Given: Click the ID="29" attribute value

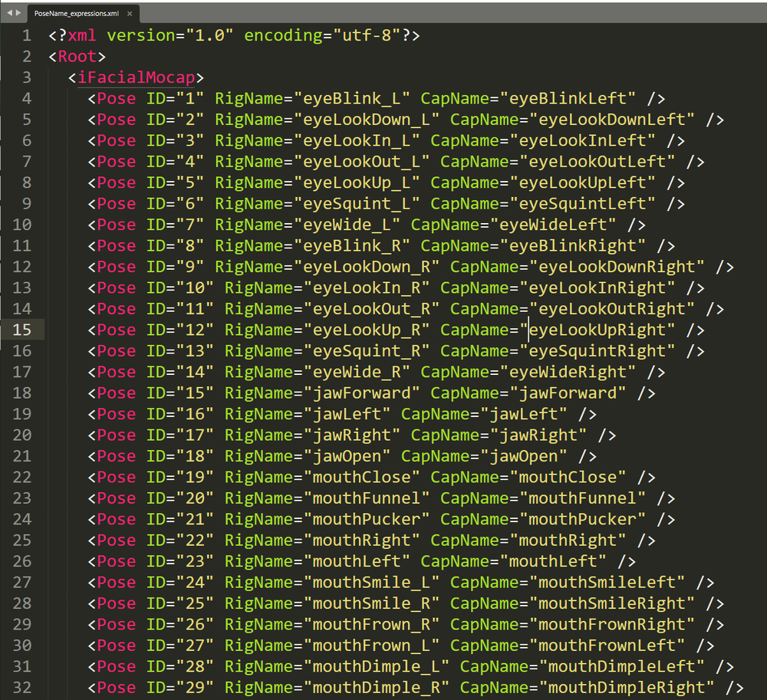Looking at the screenshot, I should pos(195,687).
